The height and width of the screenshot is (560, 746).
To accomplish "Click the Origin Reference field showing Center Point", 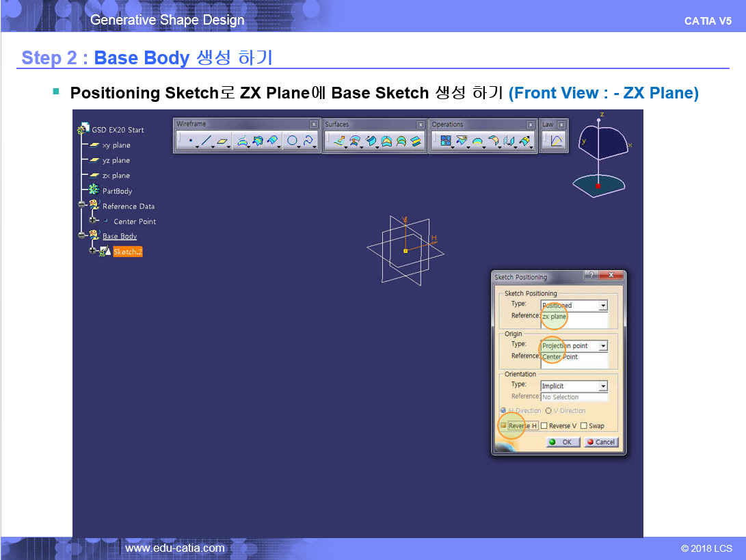I will point(574,357).
